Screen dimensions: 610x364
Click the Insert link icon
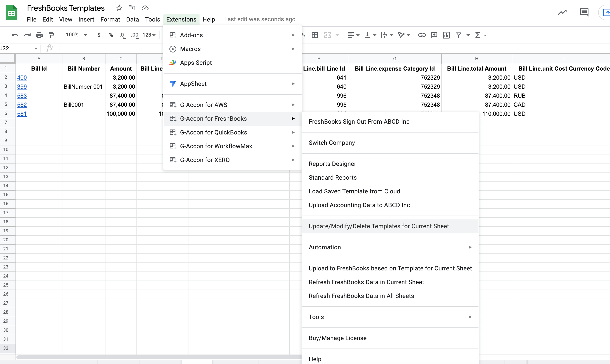422,35
